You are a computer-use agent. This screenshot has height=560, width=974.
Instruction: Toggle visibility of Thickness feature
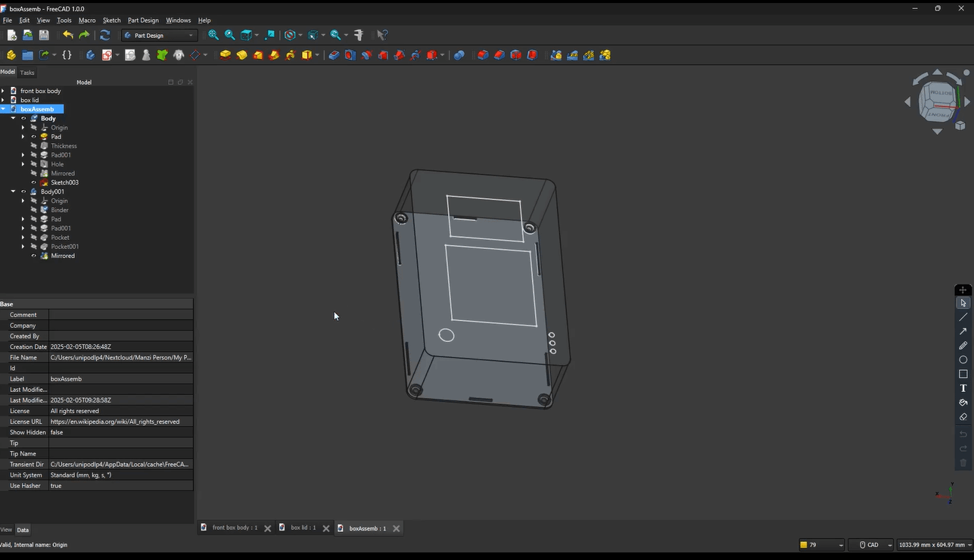pos(34,146)
